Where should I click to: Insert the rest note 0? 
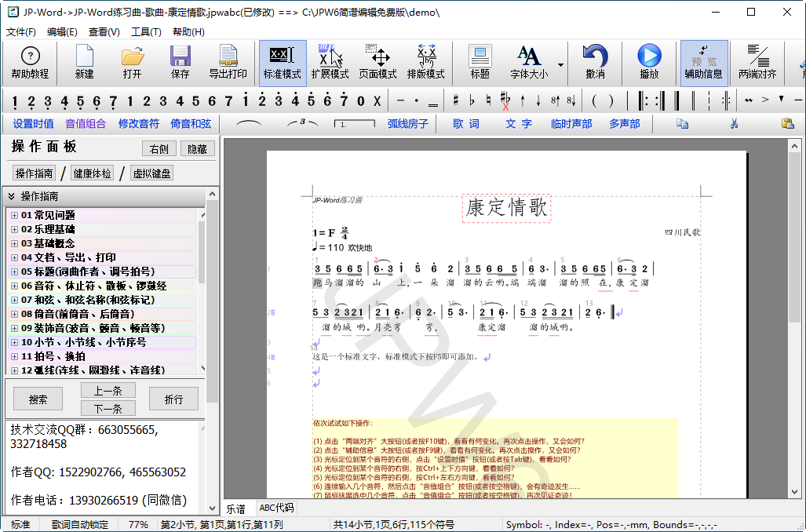(x=361, y=100)
